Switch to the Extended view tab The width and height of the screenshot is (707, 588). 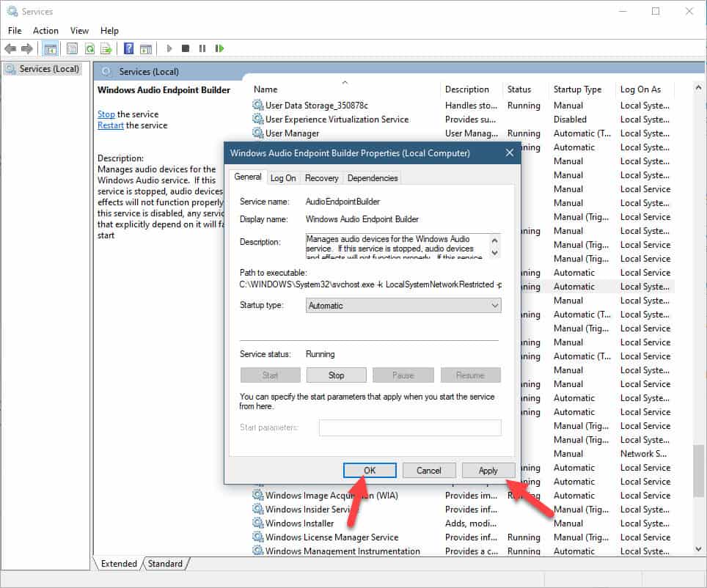tap(119, 564)
